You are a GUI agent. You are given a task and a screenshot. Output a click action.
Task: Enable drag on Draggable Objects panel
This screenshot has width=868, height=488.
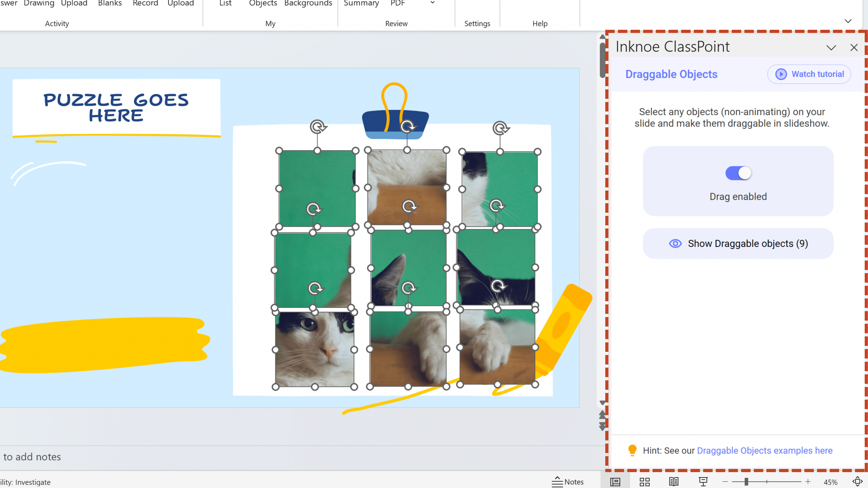pos(738,173)
